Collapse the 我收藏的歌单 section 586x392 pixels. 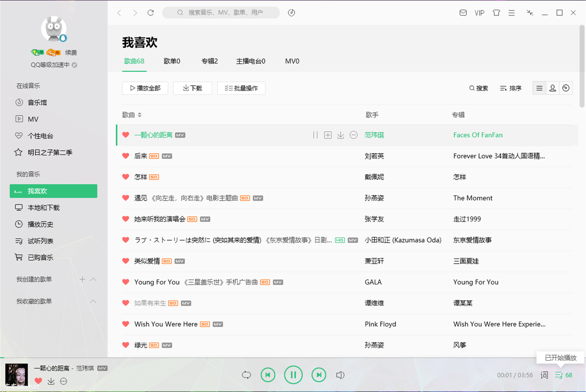point(93,301)
